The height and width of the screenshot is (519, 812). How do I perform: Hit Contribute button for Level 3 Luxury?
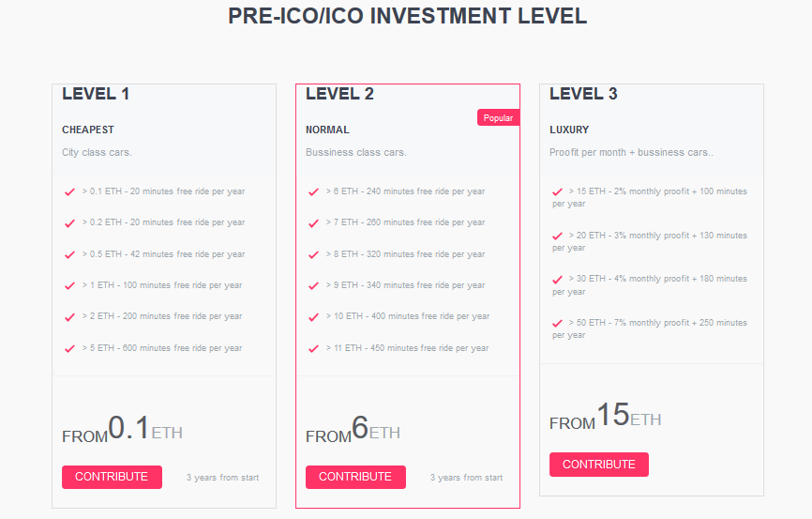coord(598,465)
